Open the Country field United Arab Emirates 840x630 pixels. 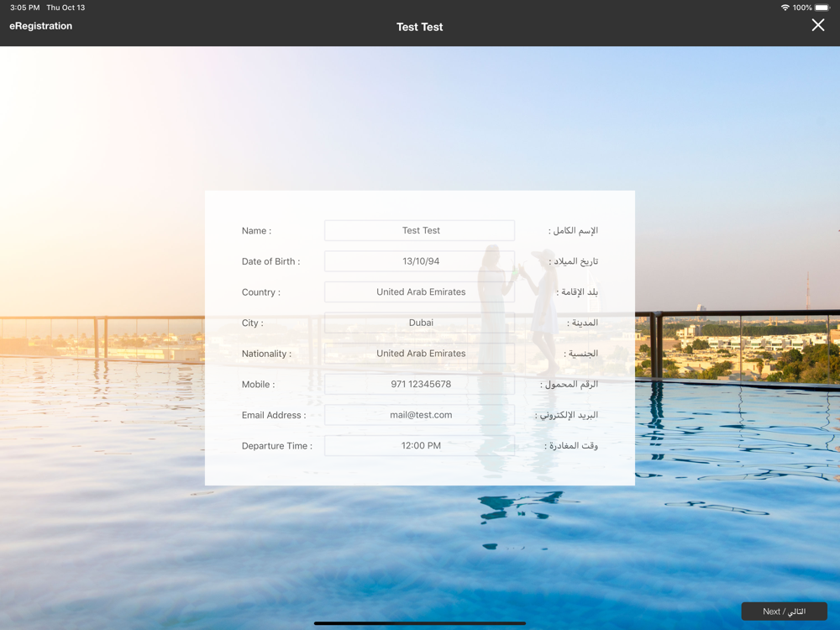[419, 292]
